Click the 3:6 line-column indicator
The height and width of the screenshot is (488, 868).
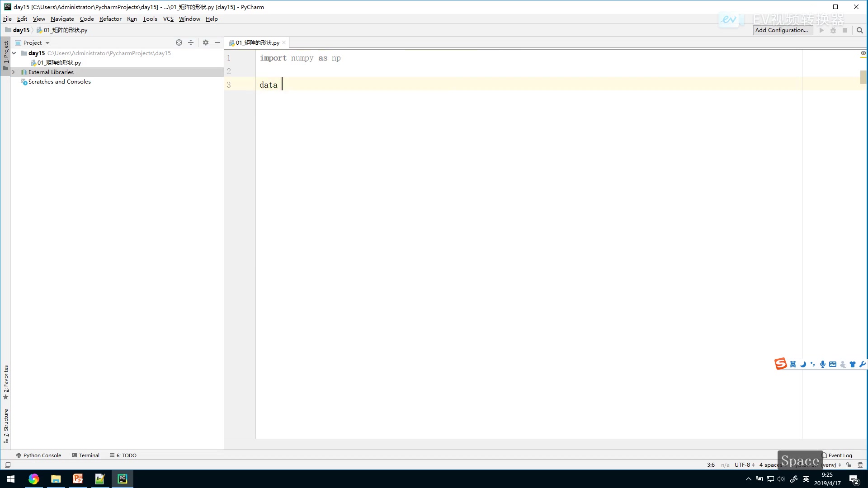pos(711,465)
